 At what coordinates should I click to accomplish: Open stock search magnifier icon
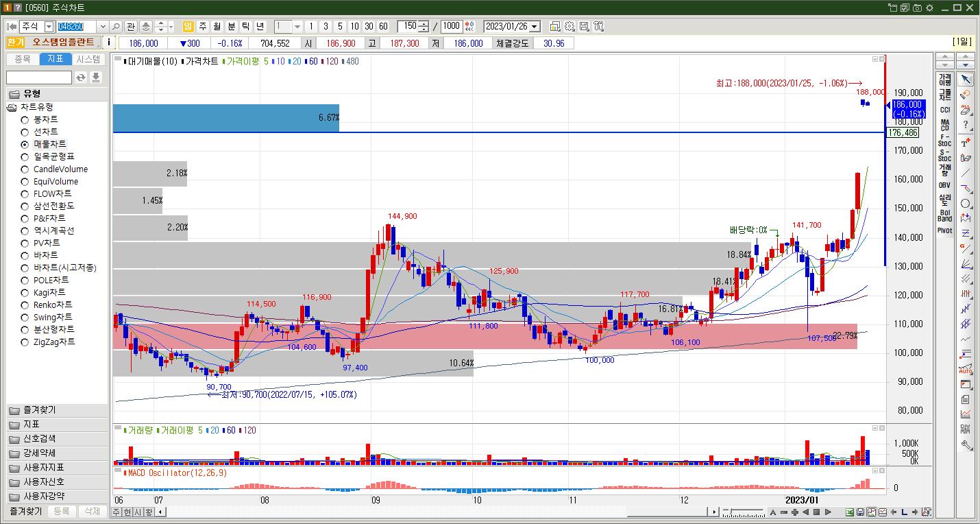tap(116, 26)
